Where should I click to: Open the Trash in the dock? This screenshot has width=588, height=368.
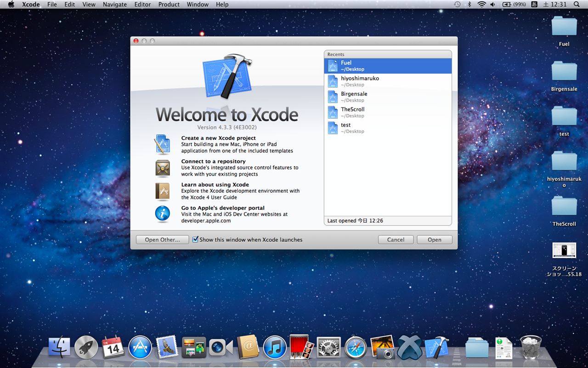(531, 347)
